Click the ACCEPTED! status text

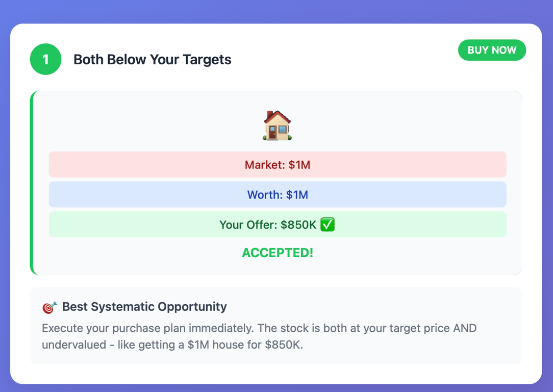click(278, 253)
